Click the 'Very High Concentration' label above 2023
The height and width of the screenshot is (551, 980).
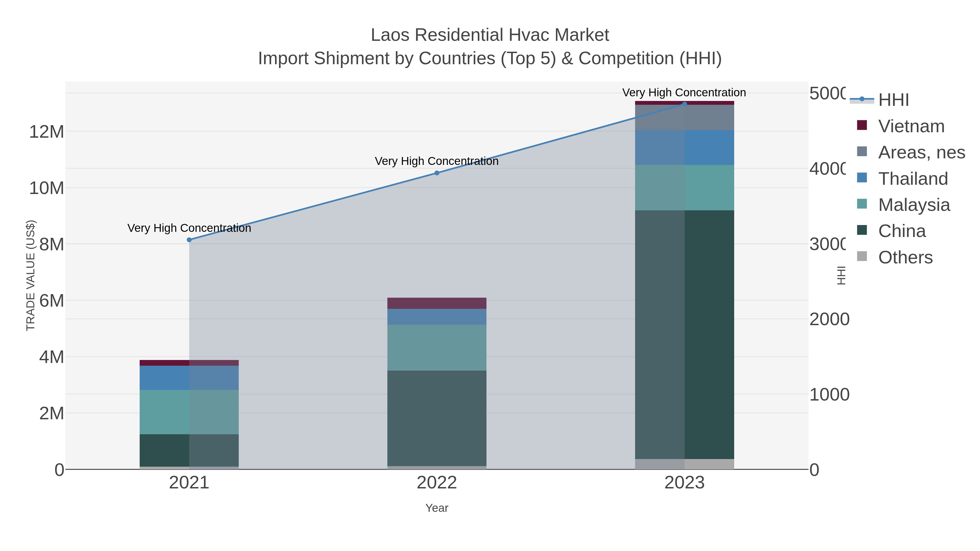coord(684,93)
